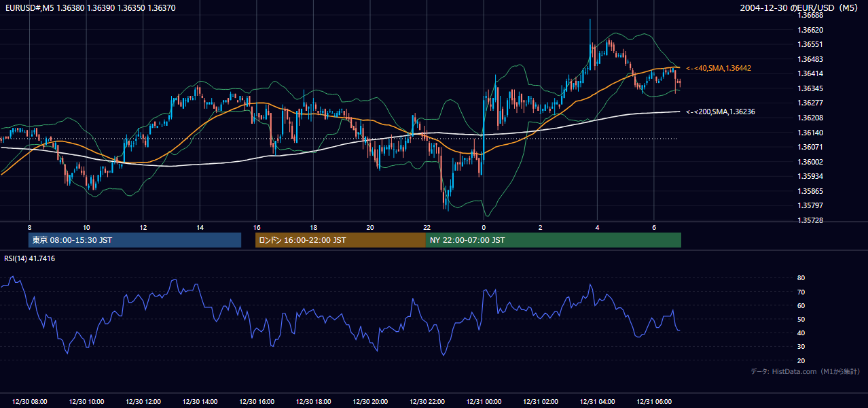
Task: Click the 12/31 02:00 bottom time label
Action: tap(540, 402)
